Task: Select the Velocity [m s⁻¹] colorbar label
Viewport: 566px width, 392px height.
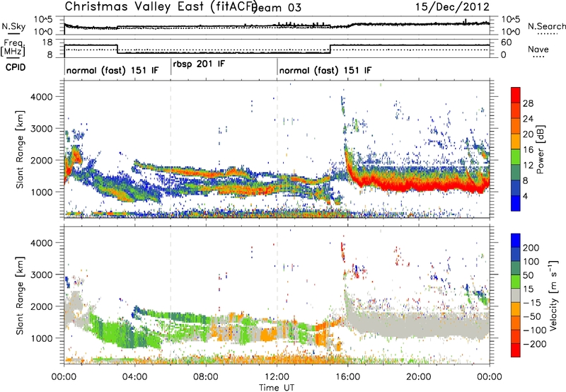Action: coord(553,295)
